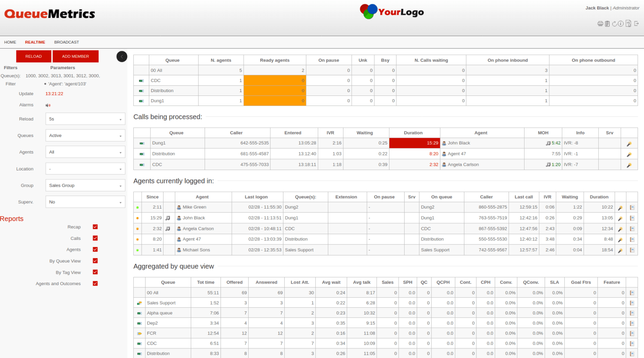The width and height of the screenshot is (644, 358).
Task: Open details sheet icon in Michael Sons's row
Action: tap(632, 250)
